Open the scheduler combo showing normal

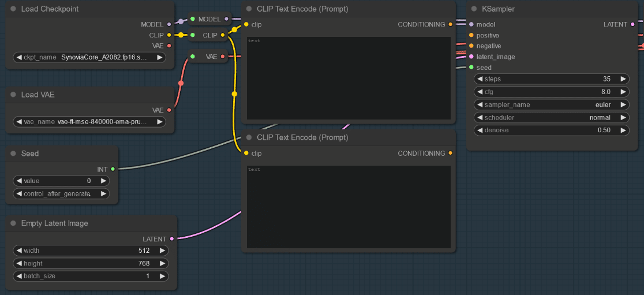pos(552,118)
